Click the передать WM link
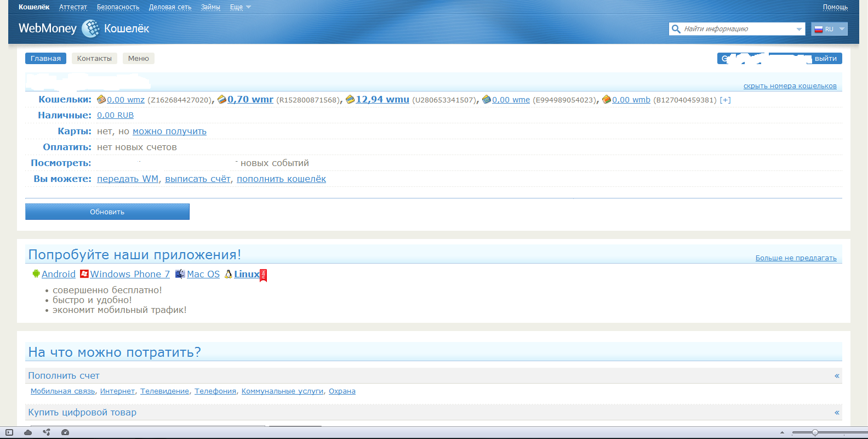This screenshot has width=868, height=439. 128,179
